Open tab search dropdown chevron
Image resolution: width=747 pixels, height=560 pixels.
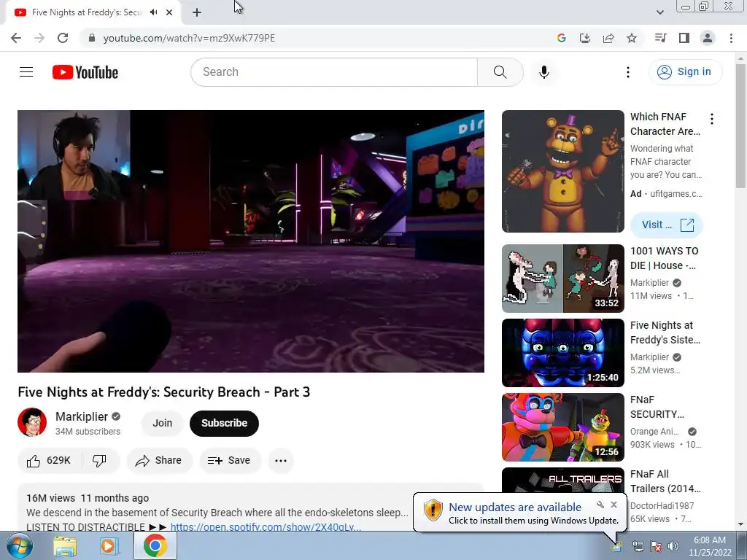[x=659, y=12]
